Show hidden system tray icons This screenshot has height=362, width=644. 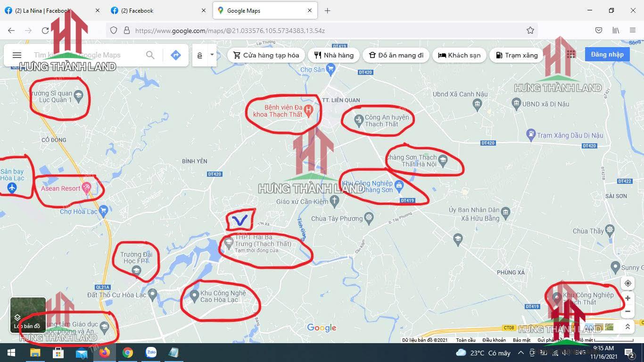click(521, 353)
